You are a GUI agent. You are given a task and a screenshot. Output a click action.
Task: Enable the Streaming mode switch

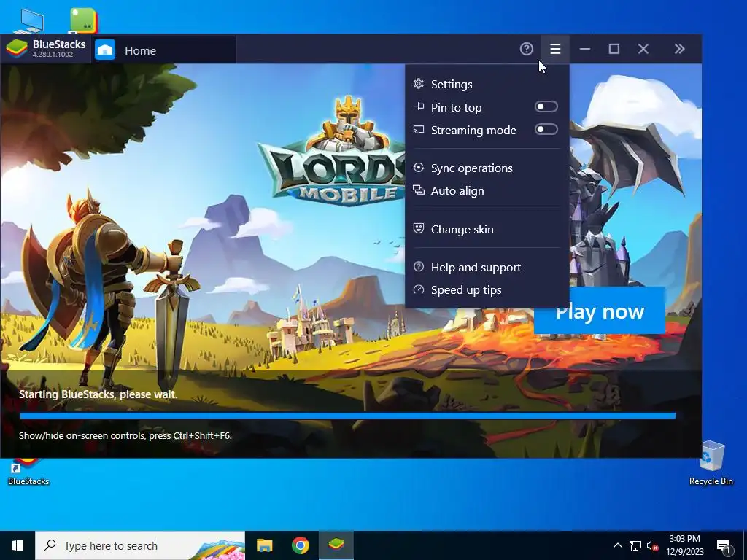click(x=546, y=130)
